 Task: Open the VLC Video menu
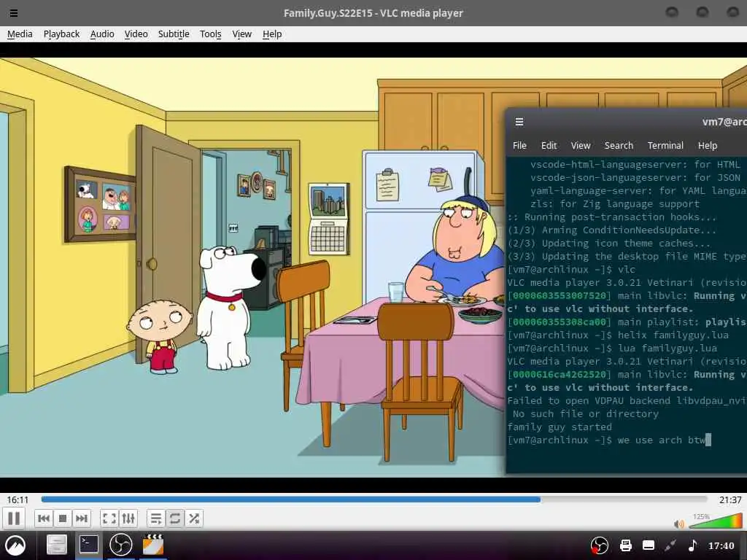136,34
